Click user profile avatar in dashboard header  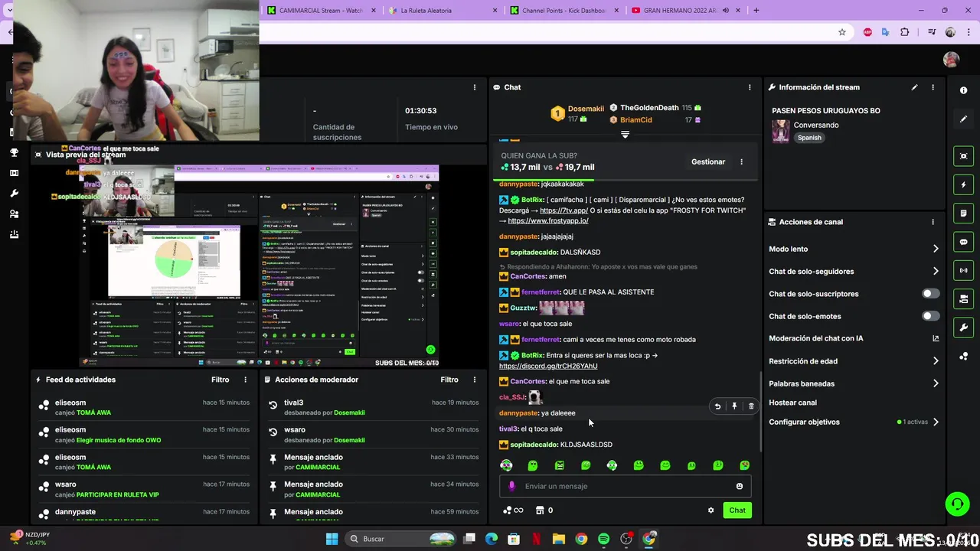[x=951, y=60]
